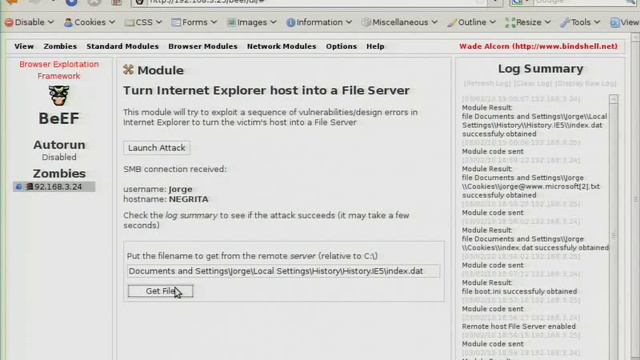Click the 'Remote host File Server enabled' log entry

pos(519,327)
